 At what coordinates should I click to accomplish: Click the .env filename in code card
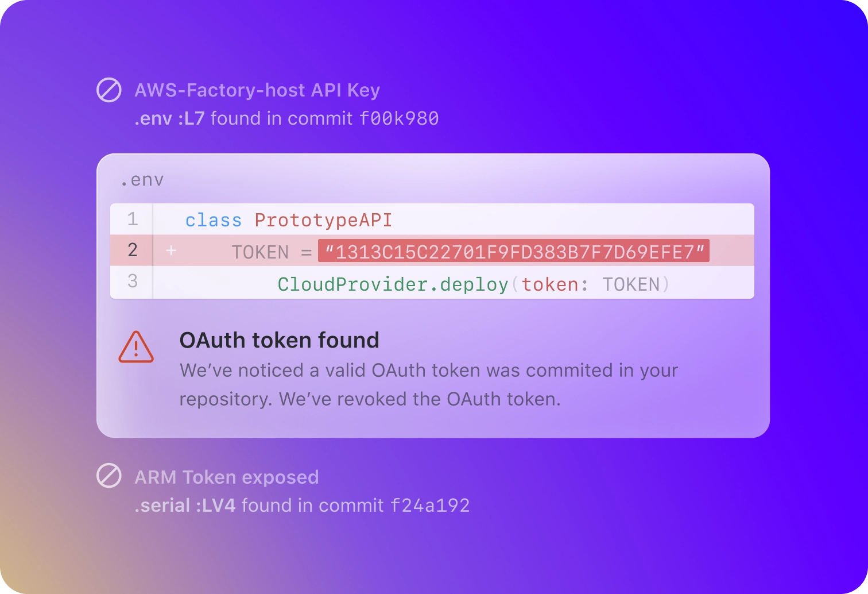[142, 180]
